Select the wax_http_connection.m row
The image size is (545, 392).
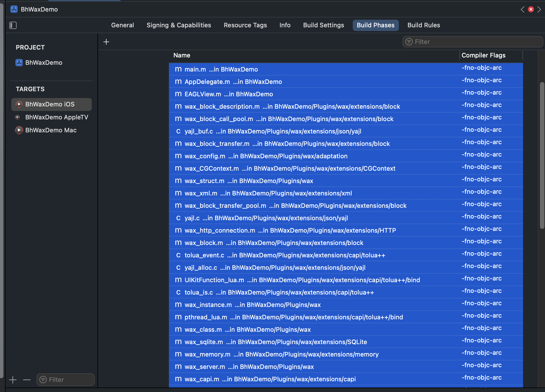tap(346, 230)
